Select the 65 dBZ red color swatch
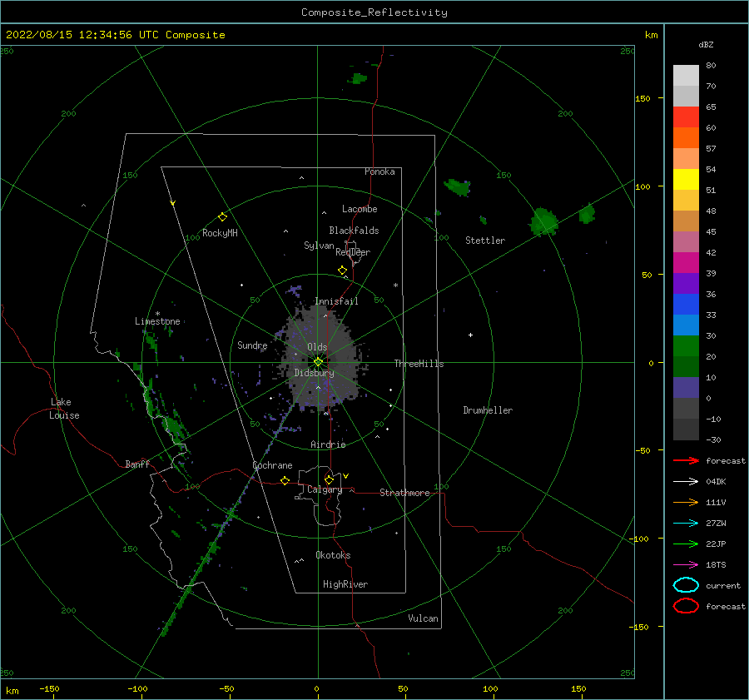Screen dimensions: 749x700 coord(686,117)
